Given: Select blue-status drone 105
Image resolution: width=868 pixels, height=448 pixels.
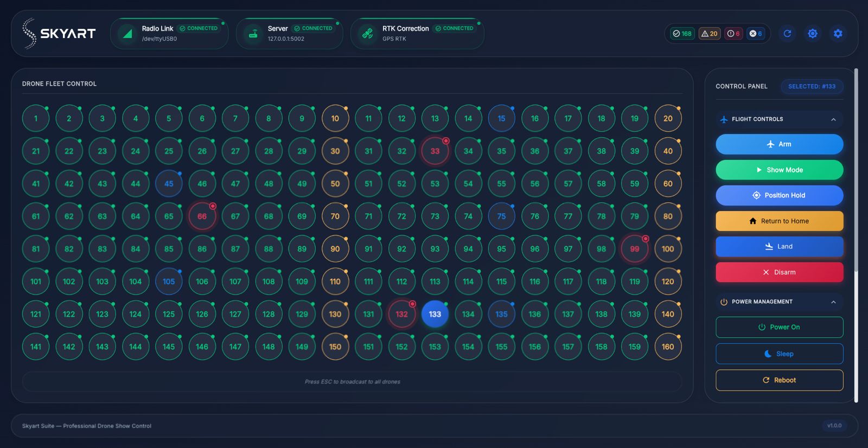Looking at the screenshot, I should (169, 281).
